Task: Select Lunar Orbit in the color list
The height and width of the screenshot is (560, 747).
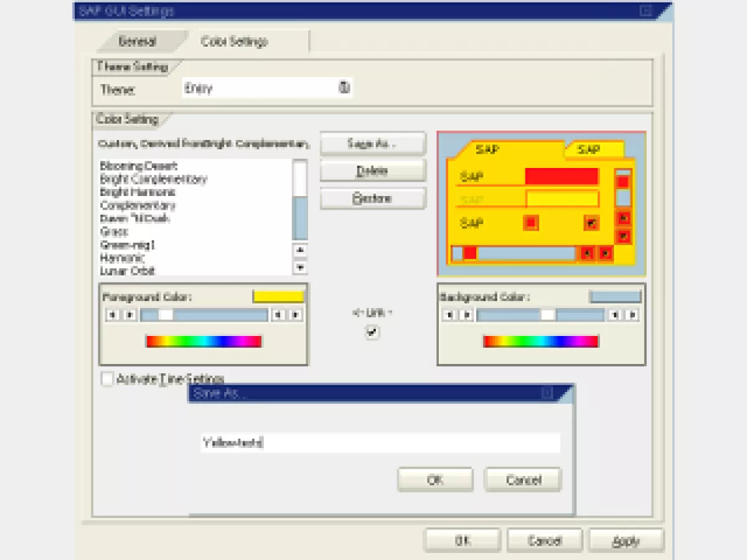Action: pos(128,271)
